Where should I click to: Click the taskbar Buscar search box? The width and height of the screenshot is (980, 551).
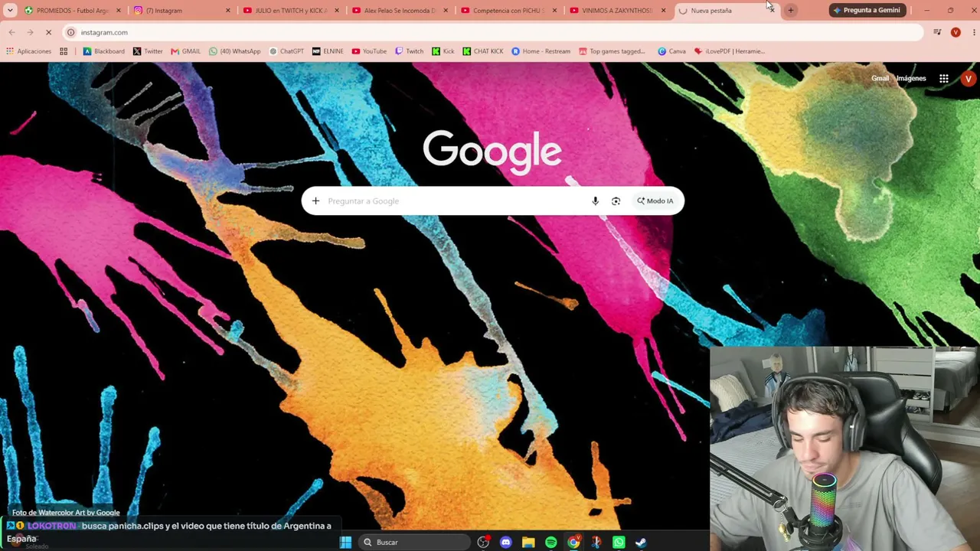pos(414,543)
